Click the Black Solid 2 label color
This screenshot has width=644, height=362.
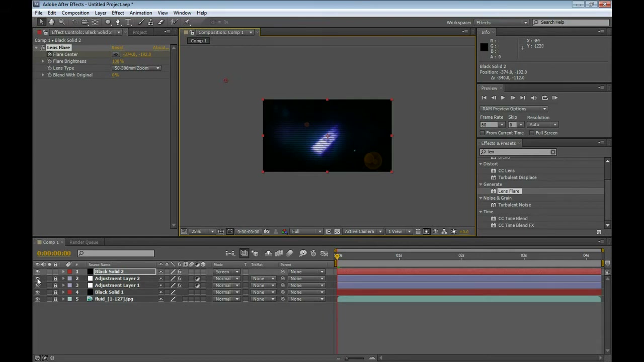[69, 272]
